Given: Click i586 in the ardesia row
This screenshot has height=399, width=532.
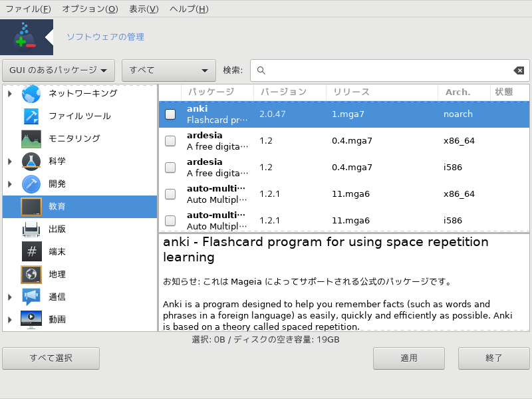Looking at the screenshot, I should pyautogui.click(x=453, y=168).
